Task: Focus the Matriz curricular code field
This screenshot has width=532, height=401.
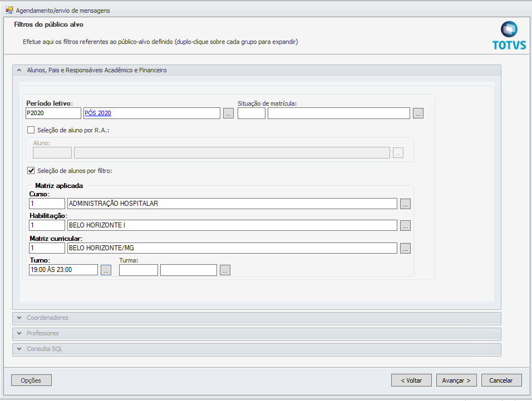Action: coord(47,248)
